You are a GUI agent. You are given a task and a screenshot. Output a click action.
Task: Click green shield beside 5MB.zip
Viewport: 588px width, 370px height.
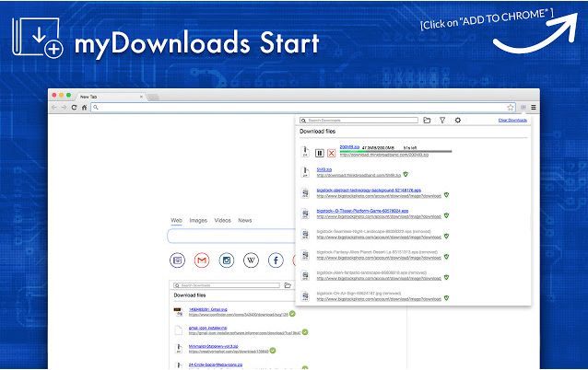pos(406,174)
